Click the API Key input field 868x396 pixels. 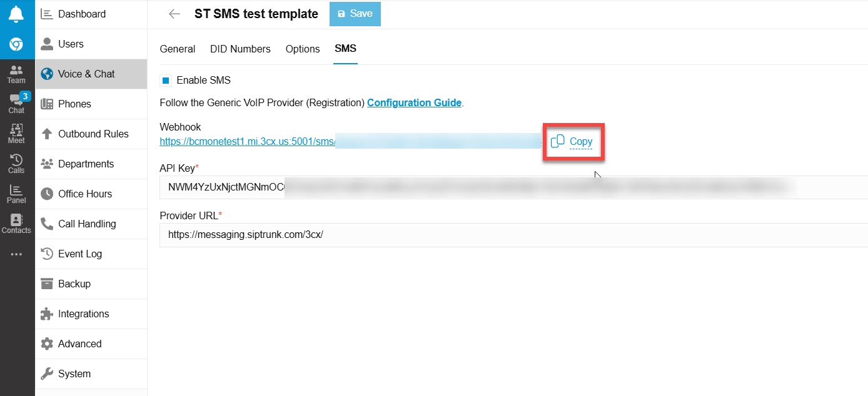click(x=513, y=187)
